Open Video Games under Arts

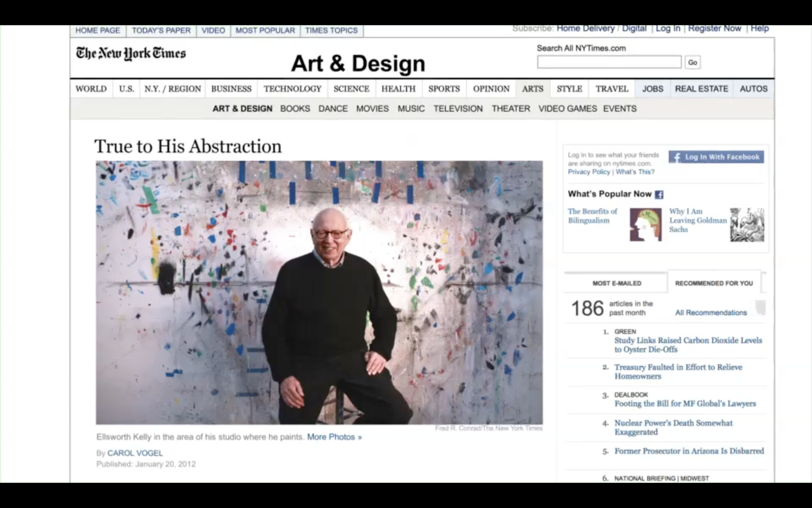pos(567,109)
